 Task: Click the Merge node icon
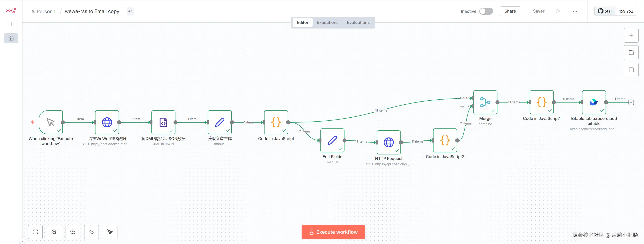(485, 102)
